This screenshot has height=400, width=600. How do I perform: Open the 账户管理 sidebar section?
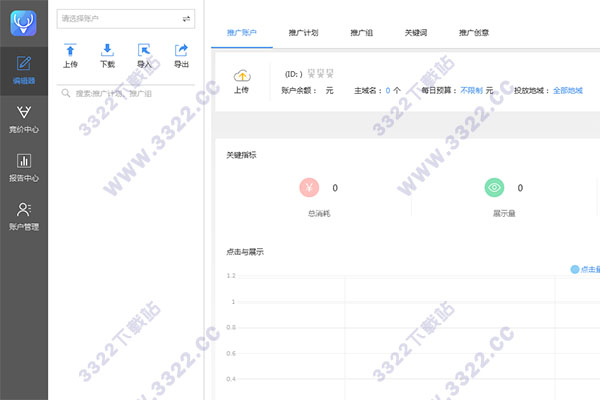point(24,217)
